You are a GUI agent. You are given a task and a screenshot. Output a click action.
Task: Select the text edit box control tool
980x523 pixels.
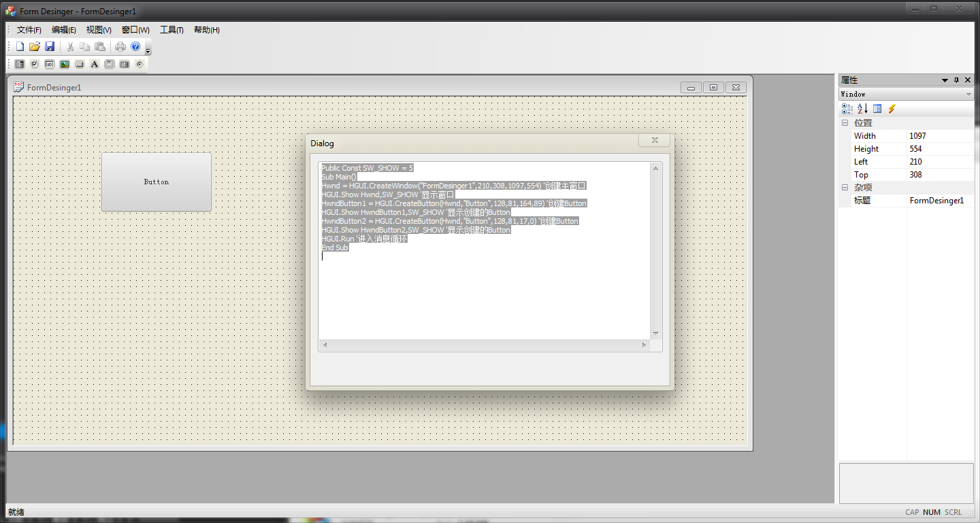pyautogui.click(x=50, y=65)
